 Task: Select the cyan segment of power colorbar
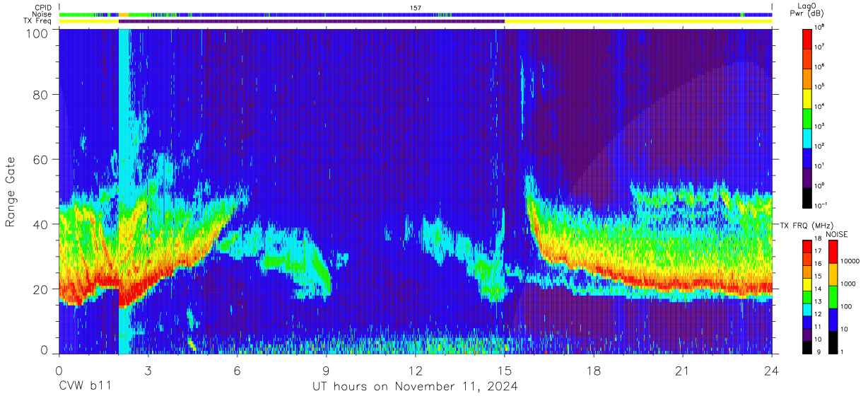click(x=807, y=137)
